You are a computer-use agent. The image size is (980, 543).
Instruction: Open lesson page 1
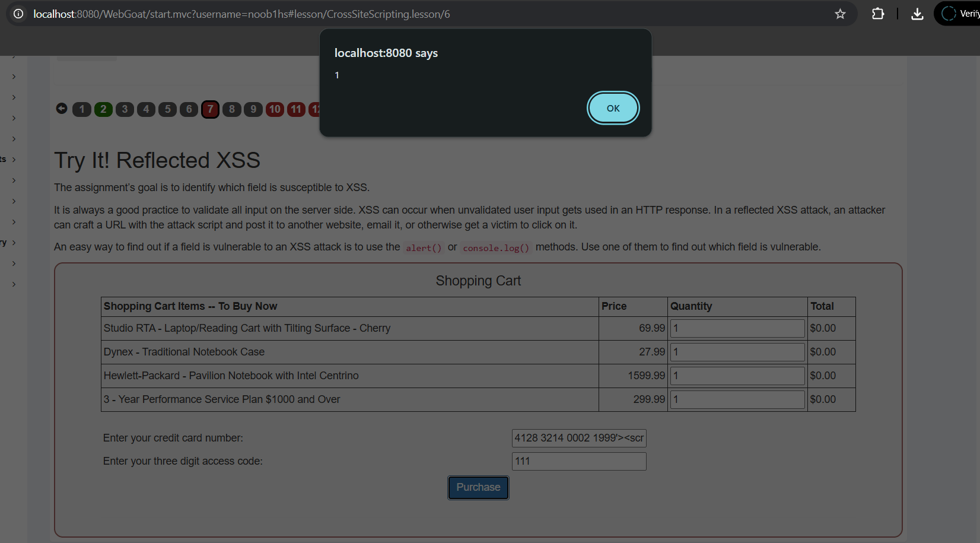82,109
